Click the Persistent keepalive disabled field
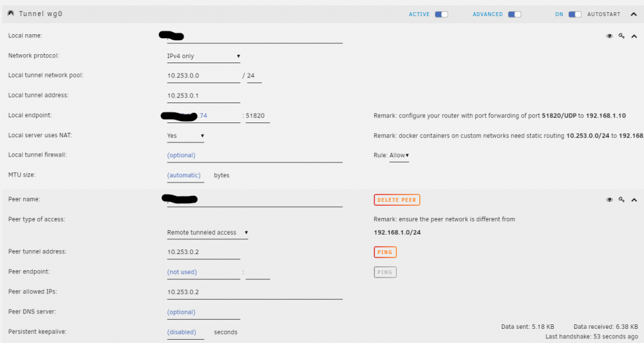Viewport: 644px width, 343px height. [x=185, y=332]
